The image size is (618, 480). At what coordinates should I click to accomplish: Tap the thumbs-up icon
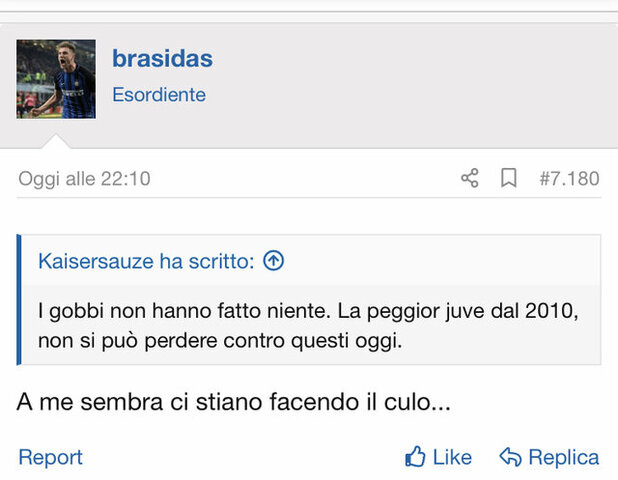(x=415, y=457)
